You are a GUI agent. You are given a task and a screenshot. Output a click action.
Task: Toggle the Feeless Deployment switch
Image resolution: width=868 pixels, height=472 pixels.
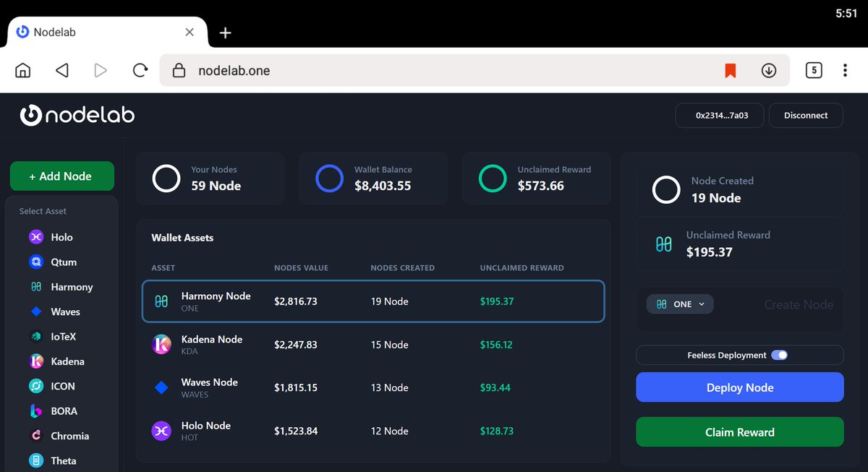tap(779, 355)
